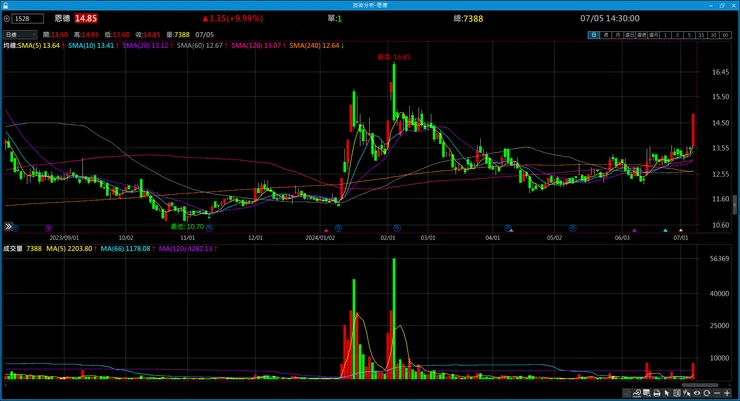Click the event circle marker after 04/01
The width and height of the screenshot is (740, 401).
(x=508, y=227)
